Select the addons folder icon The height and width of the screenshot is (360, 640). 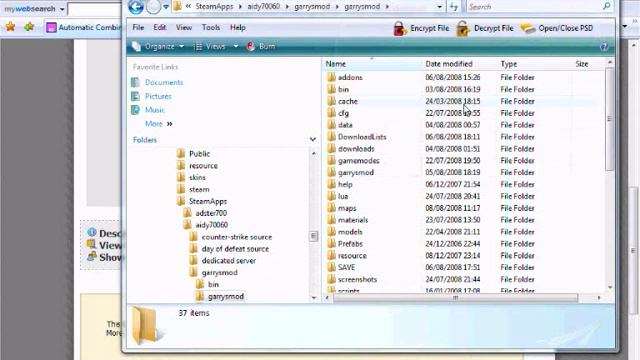[331, 77]
